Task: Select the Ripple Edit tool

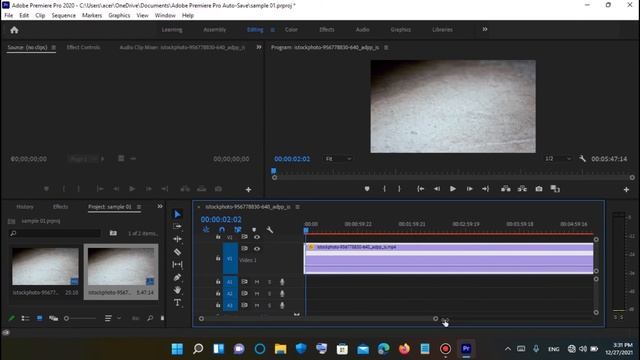Action: (x=177, y=239)
